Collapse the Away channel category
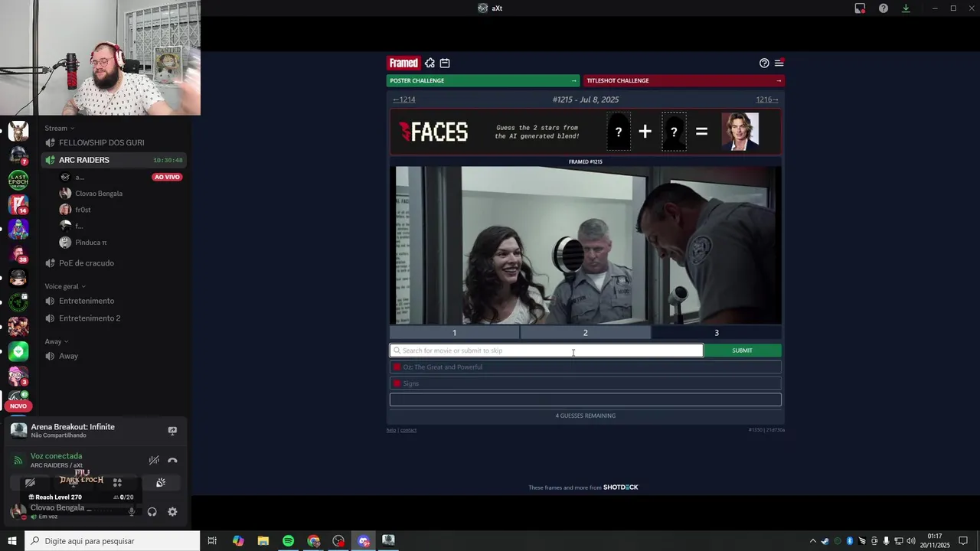This screenshot has width=980, height=551. 57,341
